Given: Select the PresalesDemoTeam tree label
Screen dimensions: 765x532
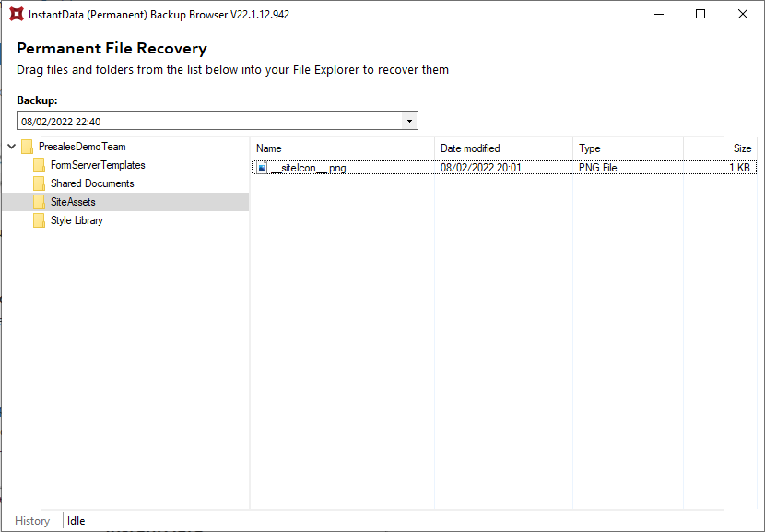Looking at the screenshot, I should [x=82, y=147].
